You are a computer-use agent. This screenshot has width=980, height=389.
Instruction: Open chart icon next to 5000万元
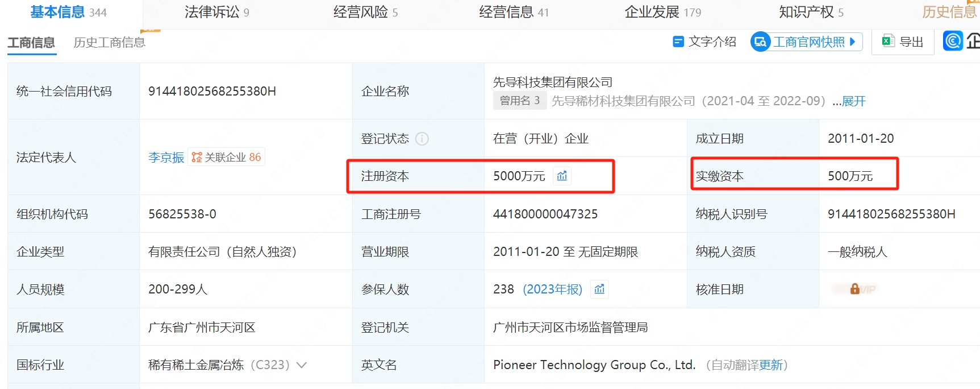(562, 176)
